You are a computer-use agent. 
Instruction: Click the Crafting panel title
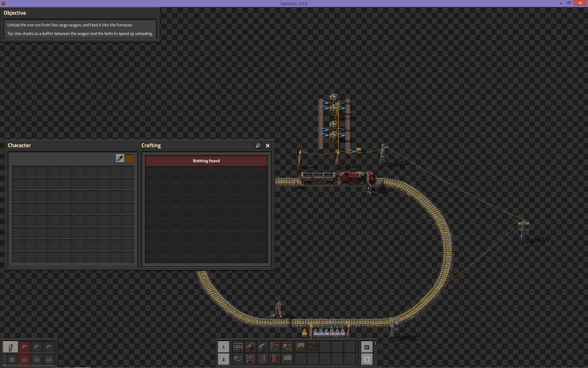[x=151, y=145]
